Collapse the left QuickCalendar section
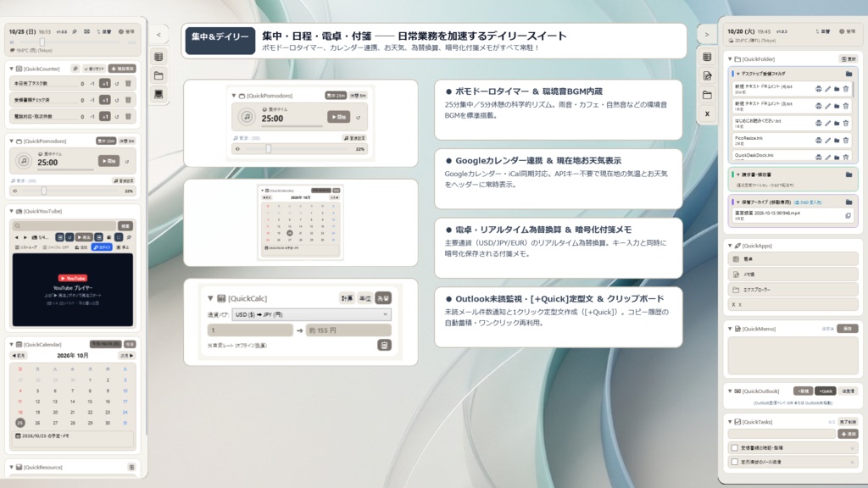Image resolution: width=868 pixels, height=488 pixels. coord(12,344)
